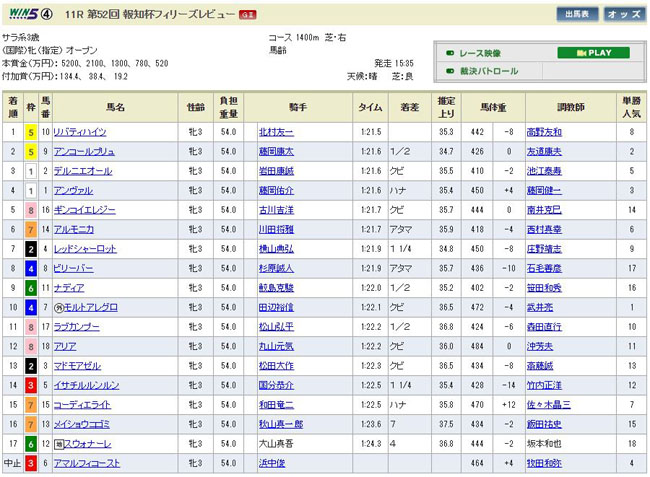Click the 馬名 column header
The image size is (650, 477).
(x=114, y=105)
